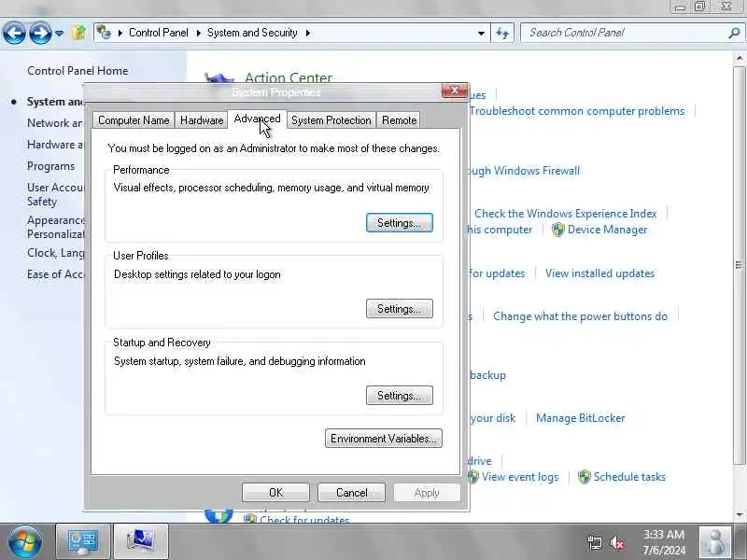Open the Schedule tasks link
747x560 pixels.
click(x=629, y=477)
